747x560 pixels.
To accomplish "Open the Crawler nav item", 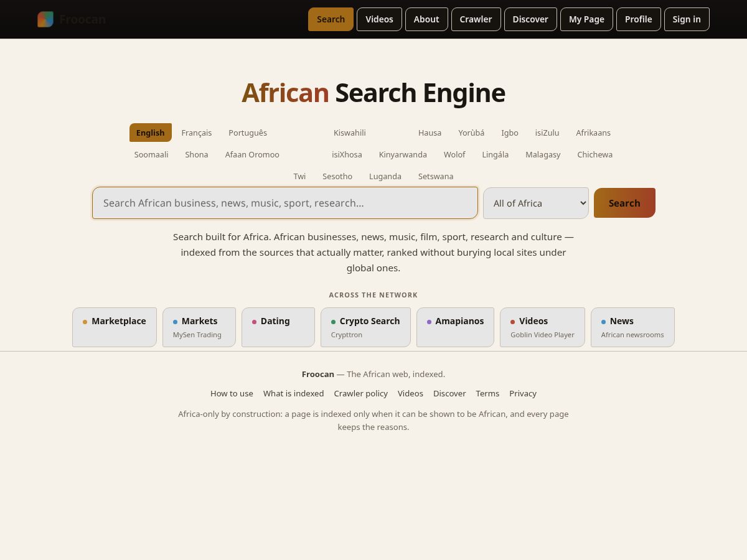I will point(476,19).
